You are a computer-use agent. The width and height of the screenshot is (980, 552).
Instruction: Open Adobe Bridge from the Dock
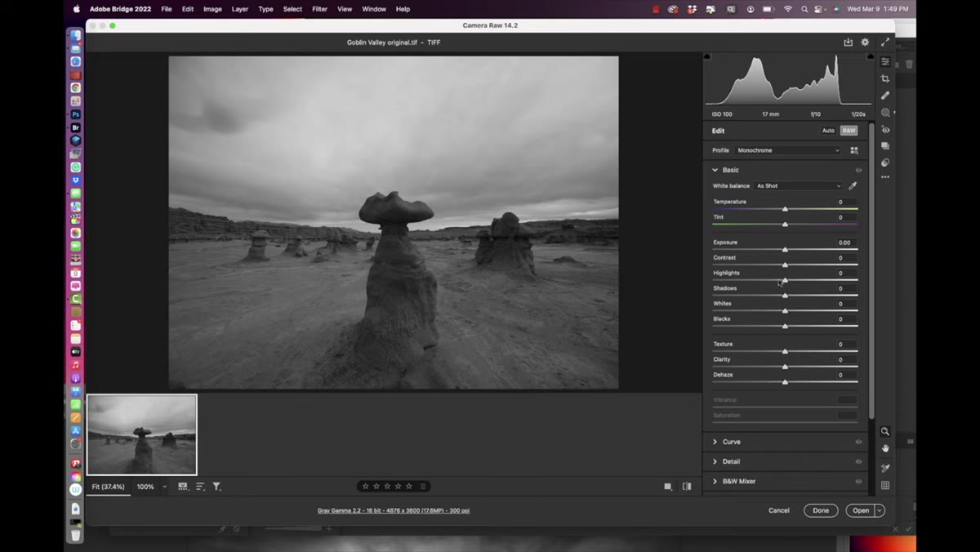(x=76, y=127)
